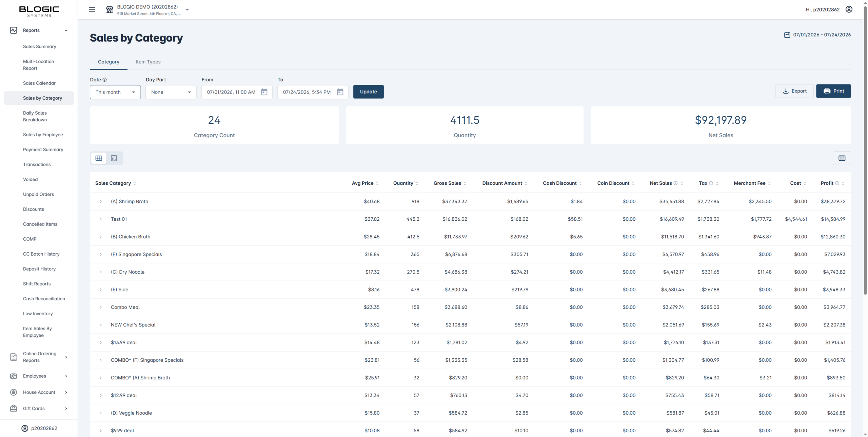Image resolution: width=868 pixels, height=437 pixels.
Task: Expand the Combo Meal row
Action: point(101,307)
